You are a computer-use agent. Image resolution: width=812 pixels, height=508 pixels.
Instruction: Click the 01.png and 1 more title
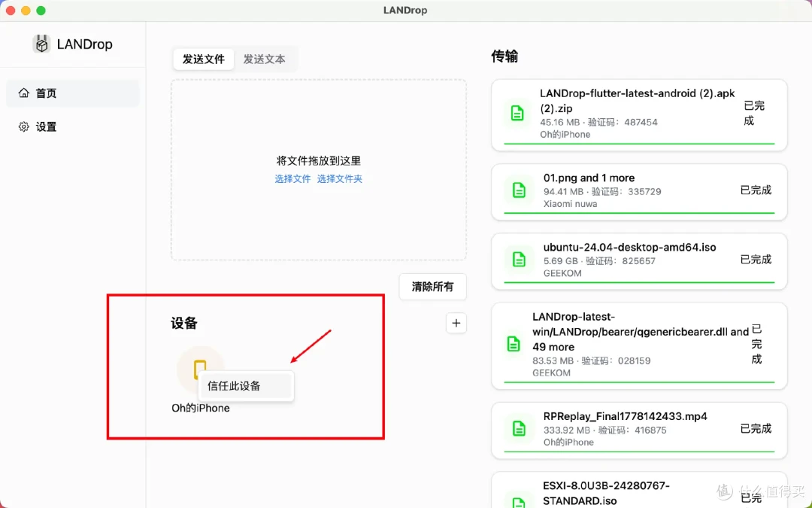coord(589,178)
